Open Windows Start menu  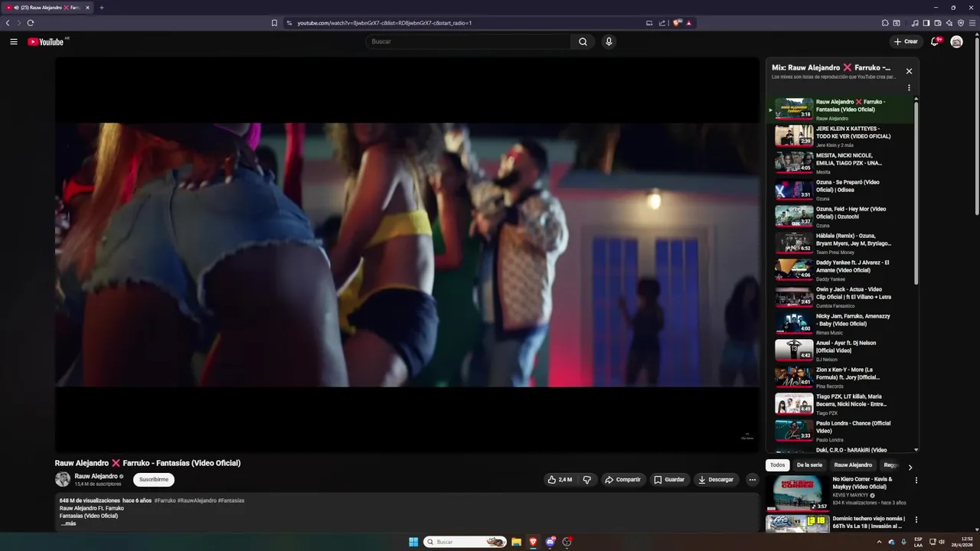[x=413, y=542]
